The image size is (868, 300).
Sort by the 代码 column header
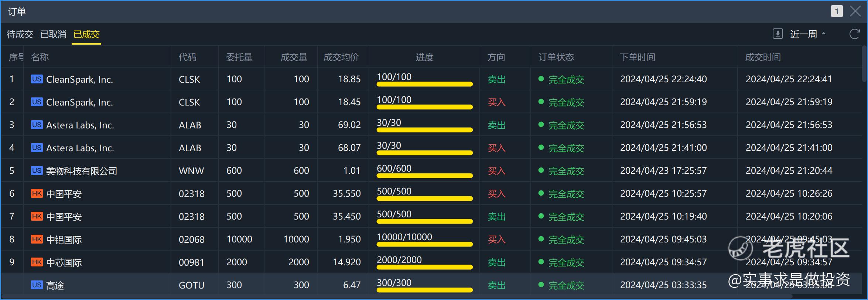188,57
